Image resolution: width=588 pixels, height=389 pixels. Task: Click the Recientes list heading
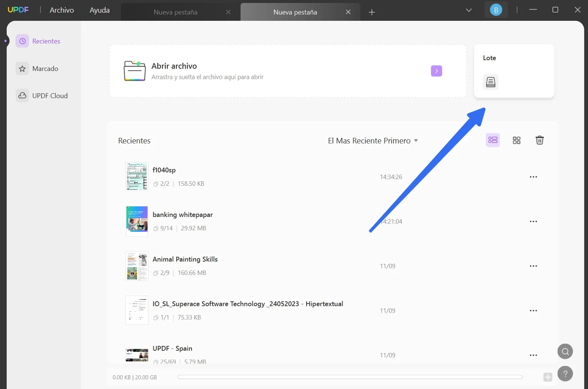coord(134,140)
